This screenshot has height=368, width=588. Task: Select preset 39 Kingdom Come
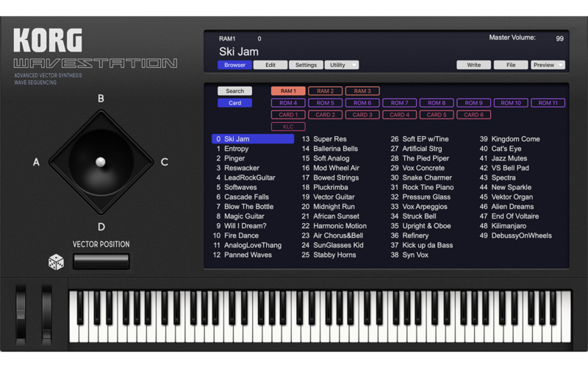(510, 139)
